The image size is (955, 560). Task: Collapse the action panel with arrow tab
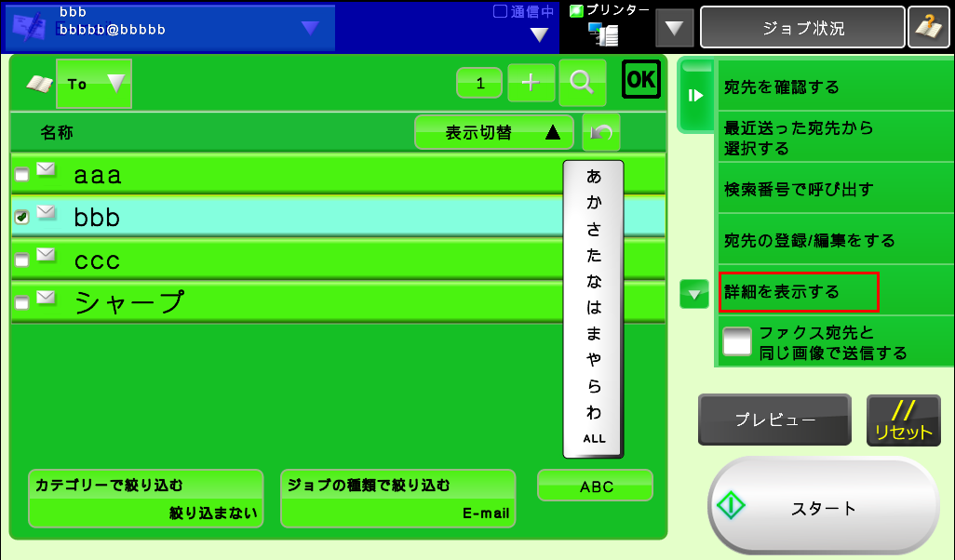point(694,95)
